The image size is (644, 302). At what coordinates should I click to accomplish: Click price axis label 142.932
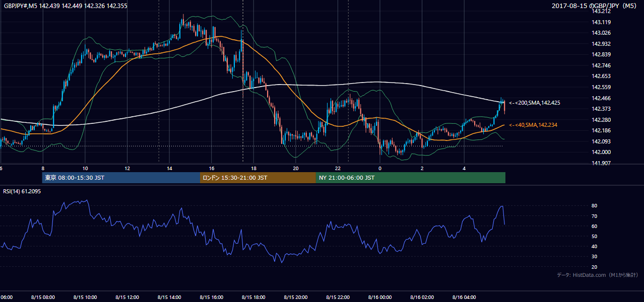tap(601, 44)
